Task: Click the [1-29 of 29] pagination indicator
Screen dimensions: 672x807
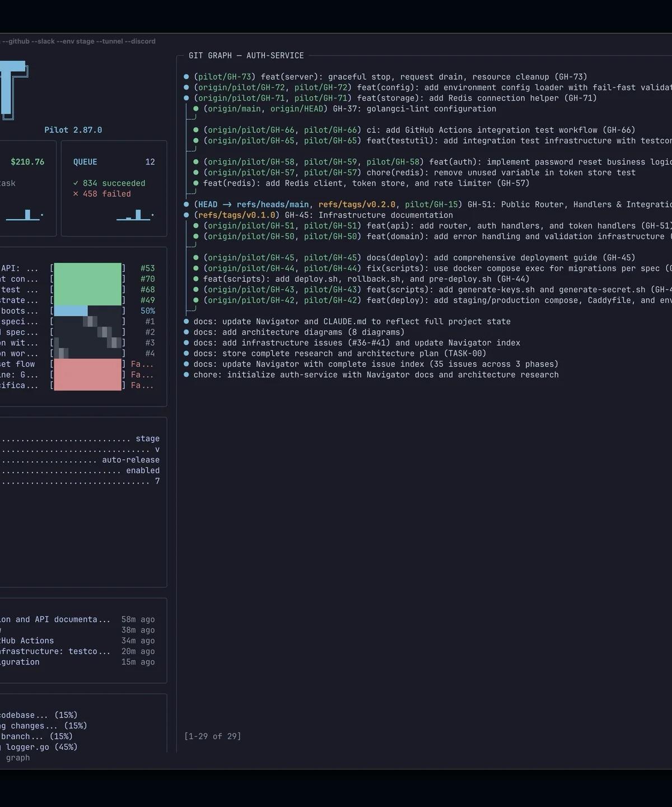Action: click(212, 736)
